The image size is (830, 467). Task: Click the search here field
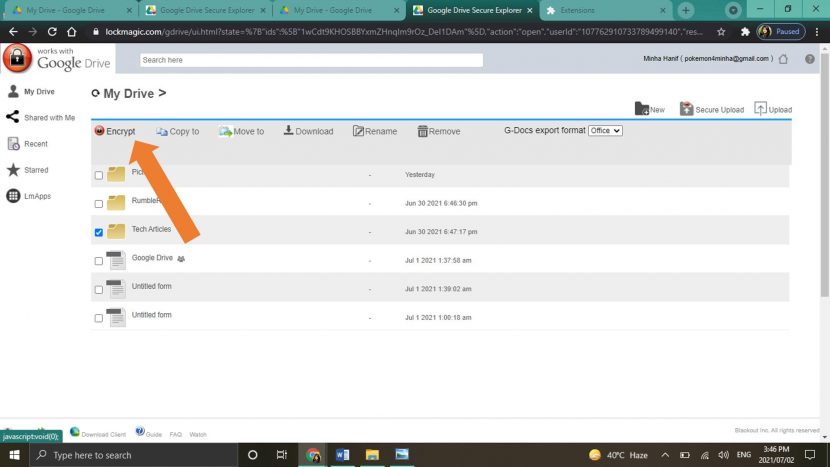(311, 60)
